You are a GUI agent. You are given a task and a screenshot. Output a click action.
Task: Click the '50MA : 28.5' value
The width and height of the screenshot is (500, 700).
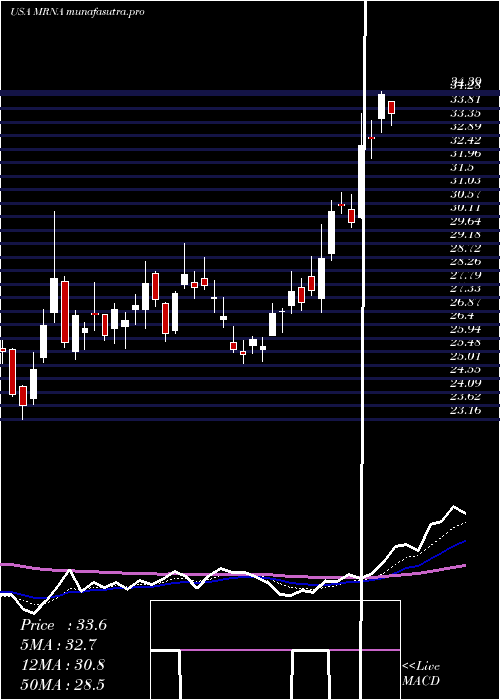tap(62, 684)
